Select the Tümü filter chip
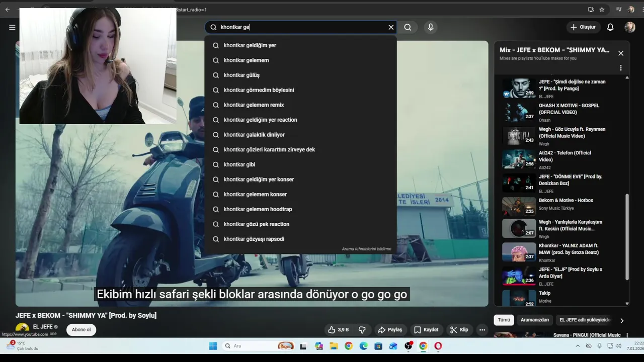644x362 pixels. pyautogui.click(x=504, y=320)
